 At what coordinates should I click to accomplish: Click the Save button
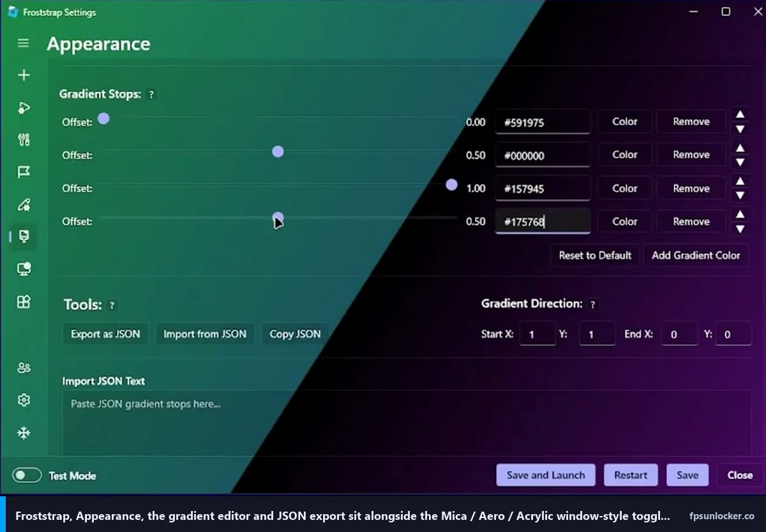[x=687, y=475]
